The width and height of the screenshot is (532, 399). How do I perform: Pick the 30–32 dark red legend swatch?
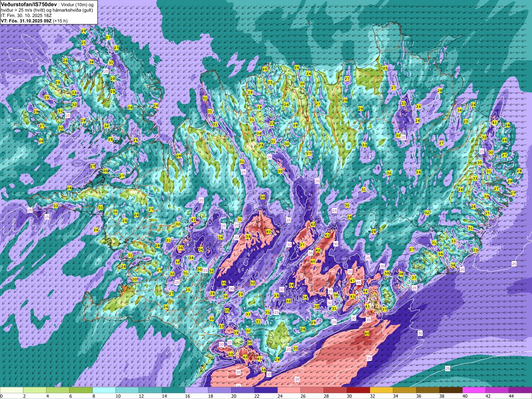(x=359, y=390)
